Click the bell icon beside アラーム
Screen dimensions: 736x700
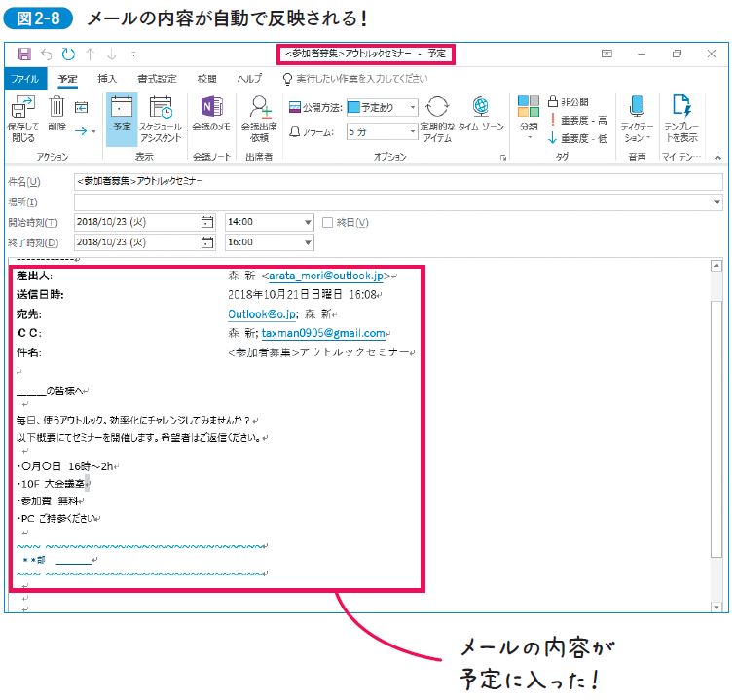click(x=294, y=131)
